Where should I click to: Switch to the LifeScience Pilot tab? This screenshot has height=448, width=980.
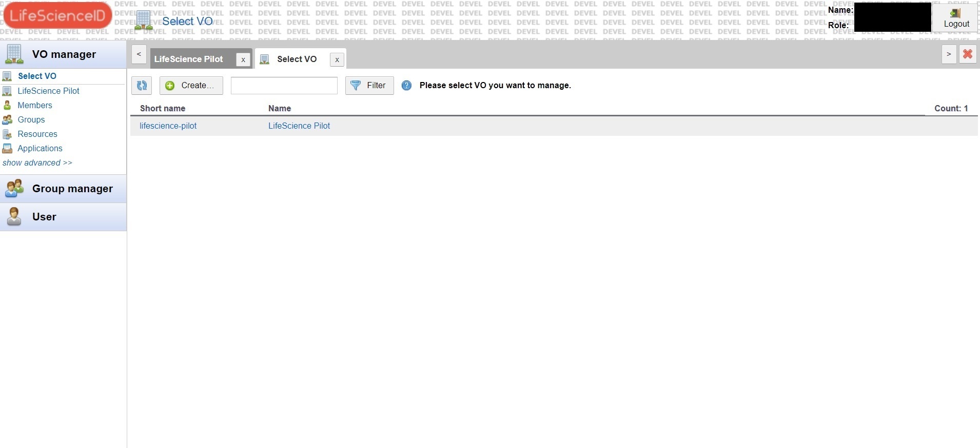click(x=189, y=59)
